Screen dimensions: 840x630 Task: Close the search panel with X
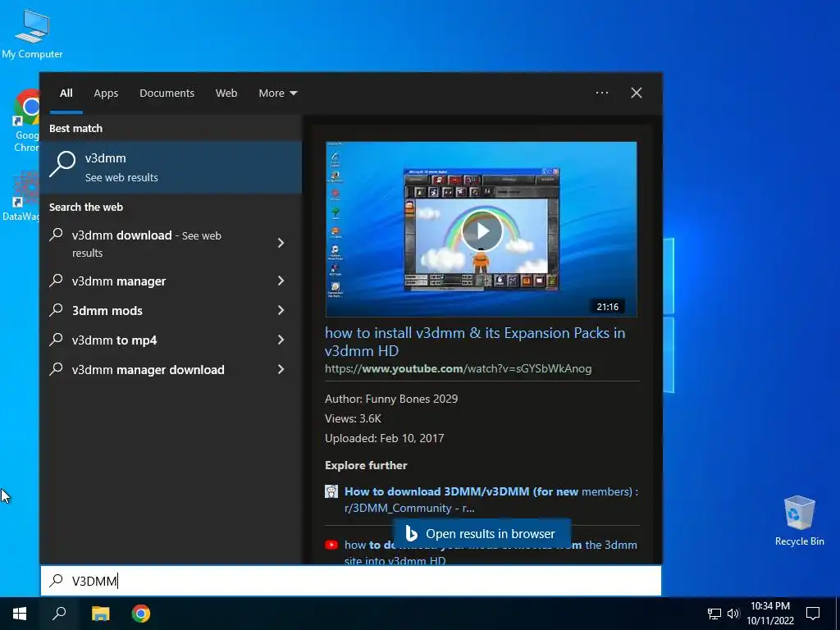[x=636, y=93]
